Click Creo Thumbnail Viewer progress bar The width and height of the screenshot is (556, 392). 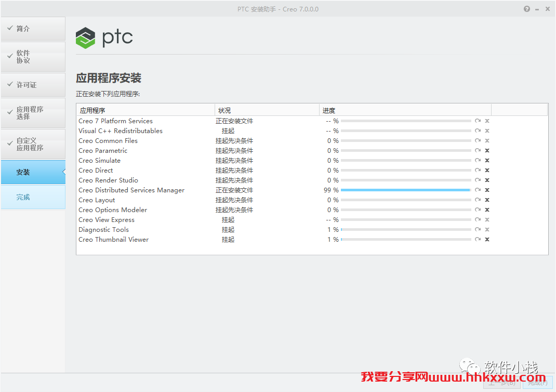pos(406,240)
